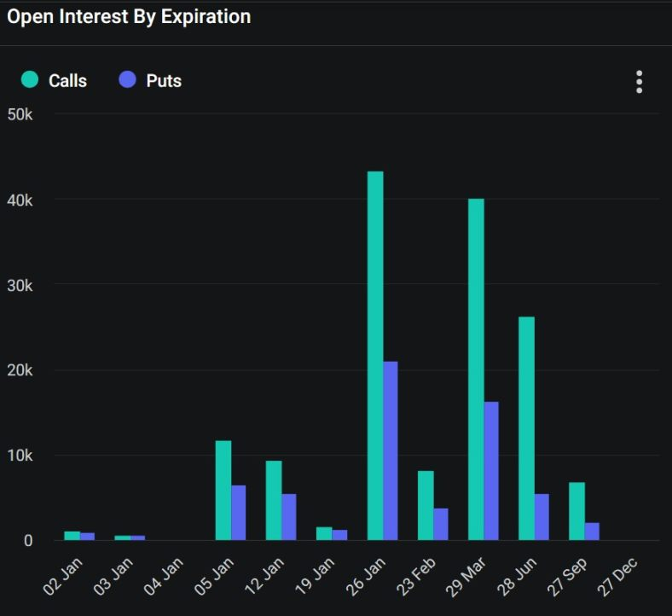Viewport: 672px width, 616px height.
Task: Open the three-dot chart options menu
Action: pyautogui.click(x=639, y=82)
